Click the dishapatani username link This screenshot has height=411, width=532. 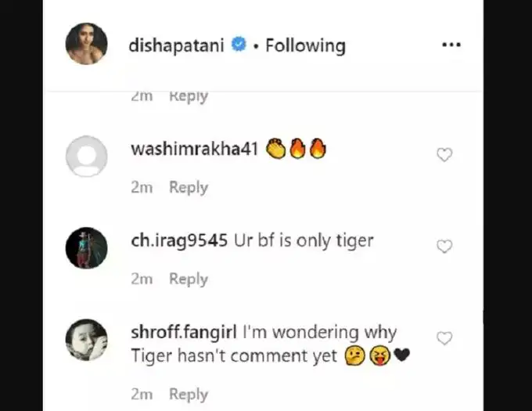click(177, 45)
